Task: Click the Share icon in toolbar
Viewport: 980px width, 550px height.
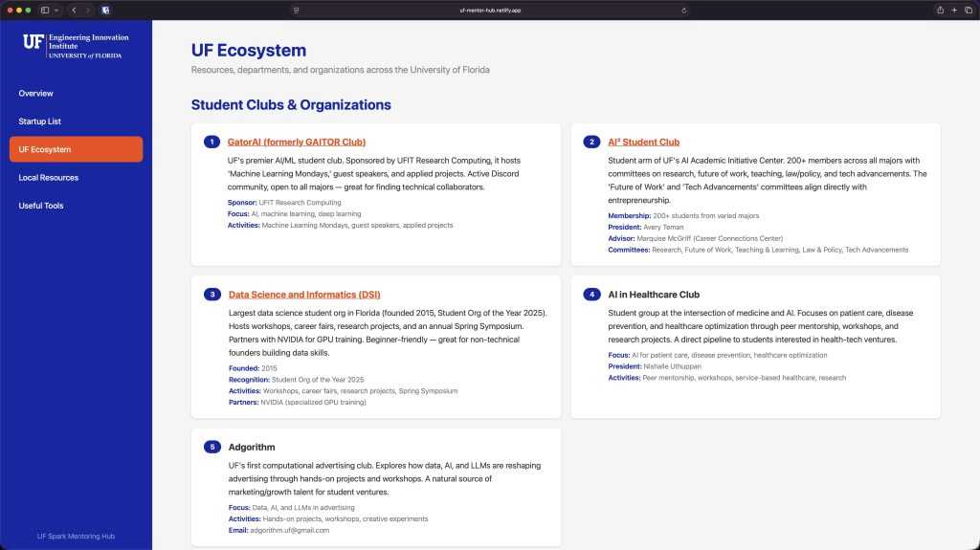Action: 940,10
